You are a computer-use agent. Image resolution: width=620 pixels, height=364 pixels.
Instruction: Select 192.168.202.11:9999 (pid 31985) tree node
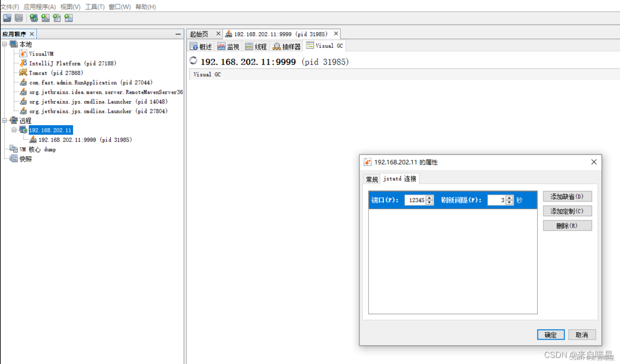click(x=85, y=140)
